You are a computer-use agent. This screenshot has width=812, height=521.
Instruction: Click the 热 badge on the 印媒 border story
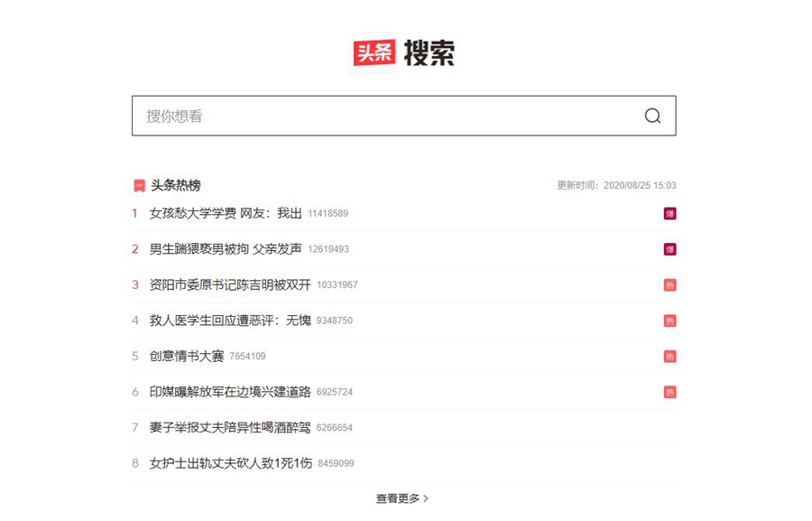(x=670, y=392)
